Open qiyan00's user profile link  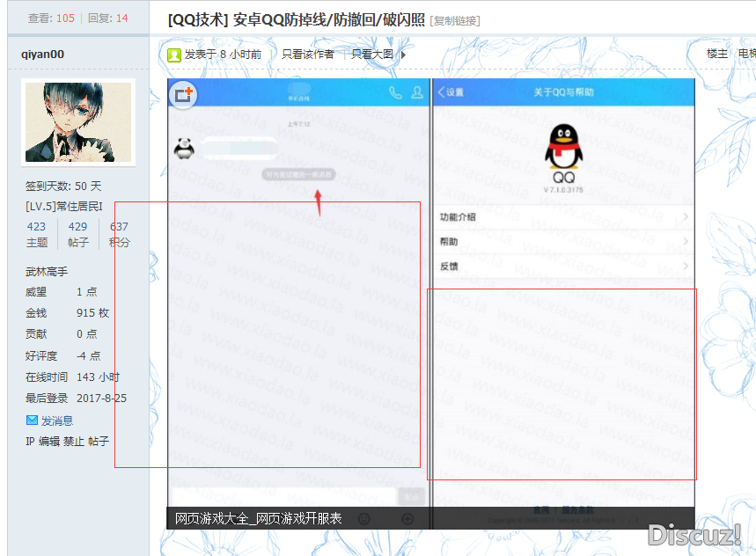(42, 54)
